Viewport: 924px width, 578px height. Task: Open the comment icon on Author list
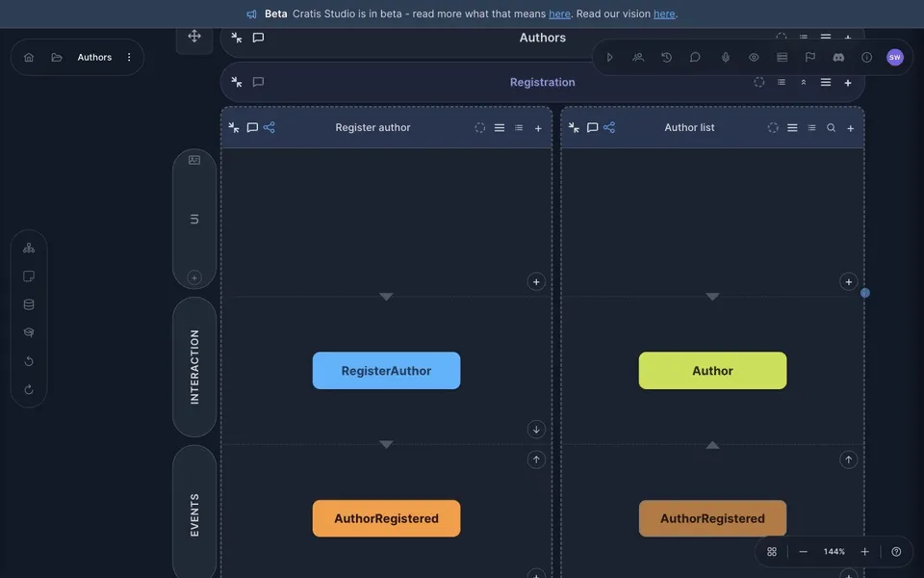tap(592, 127)
